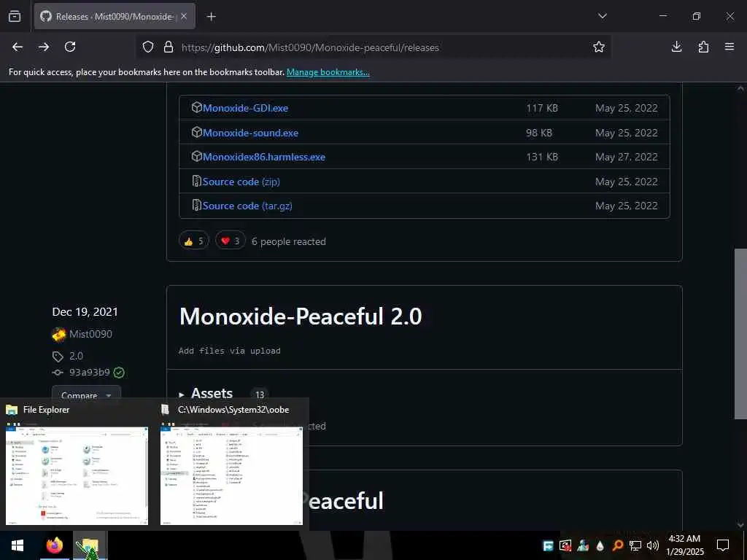Screen dimensions: 747x560
Task: Click zip file icon beside Source code (zip)
Action: (x=196, y=181)
